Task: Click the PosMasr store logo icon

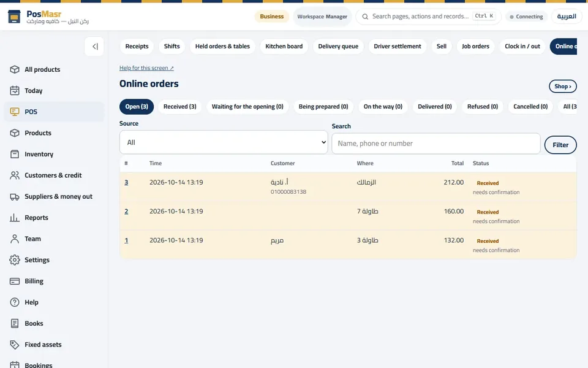Action: click(x=14, y=17)
